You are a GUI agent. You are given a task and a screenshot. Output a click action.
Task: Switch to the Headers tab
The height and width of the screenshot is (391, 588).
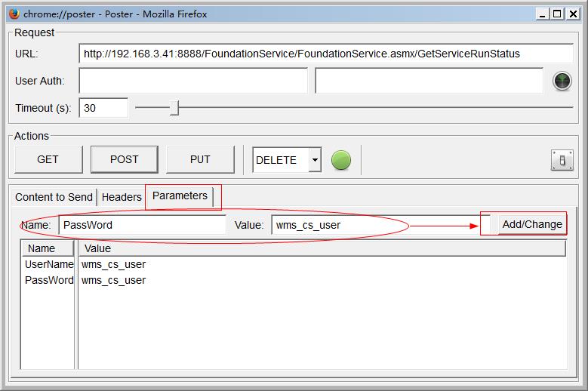tap(122, 197)
